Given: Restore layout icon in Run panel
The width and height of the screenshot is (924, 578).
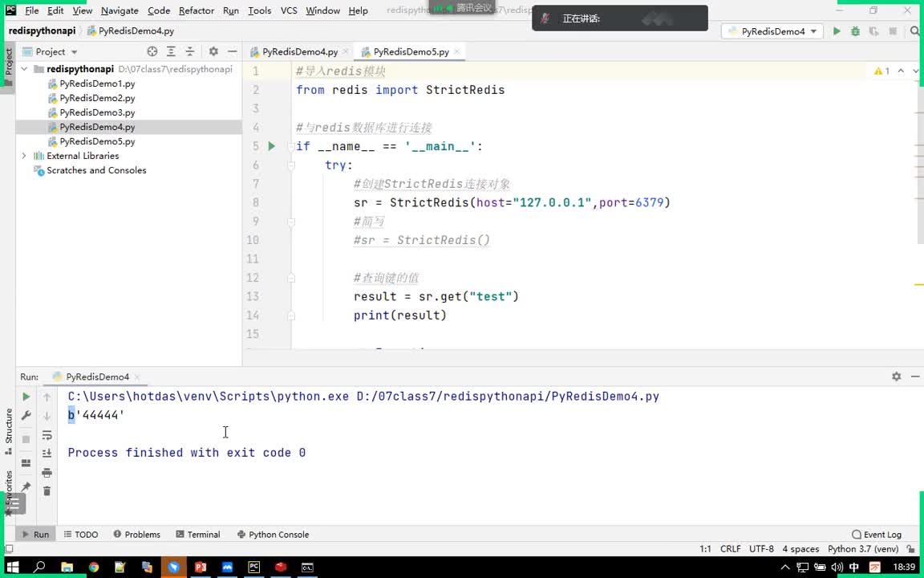Looking at the screenshot, I should click(26, 463).
